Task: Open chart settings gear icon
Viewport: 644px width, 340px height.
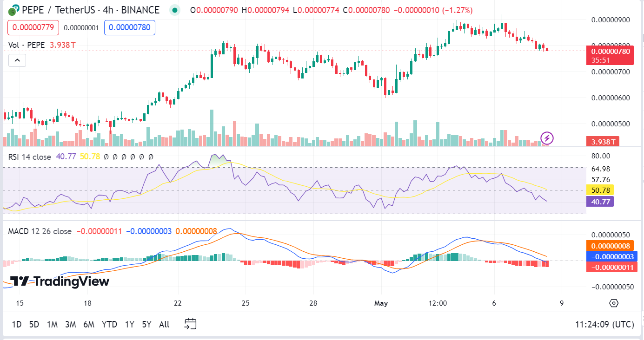Action: (614, 303)
